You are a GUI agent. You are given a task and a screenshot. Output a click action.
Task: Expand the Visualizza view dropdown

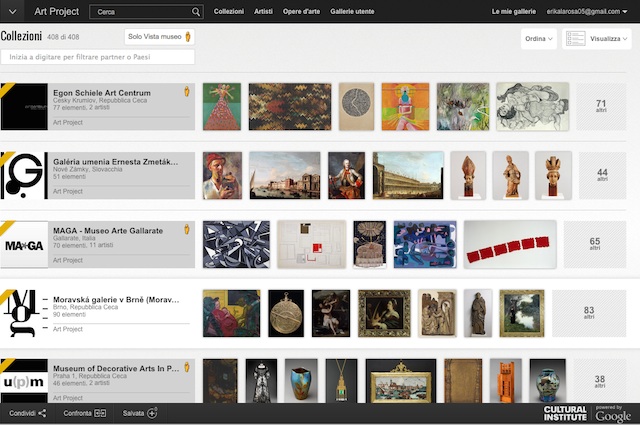click(597, 39)
